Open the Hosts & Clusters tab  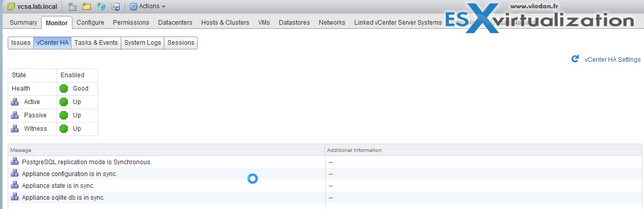point(225,23)
